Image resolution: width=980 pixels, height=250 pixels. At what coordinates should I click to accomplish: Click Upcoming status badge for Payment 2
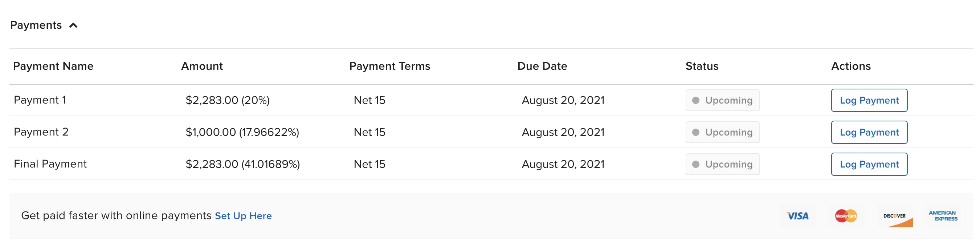click(722, 132)
